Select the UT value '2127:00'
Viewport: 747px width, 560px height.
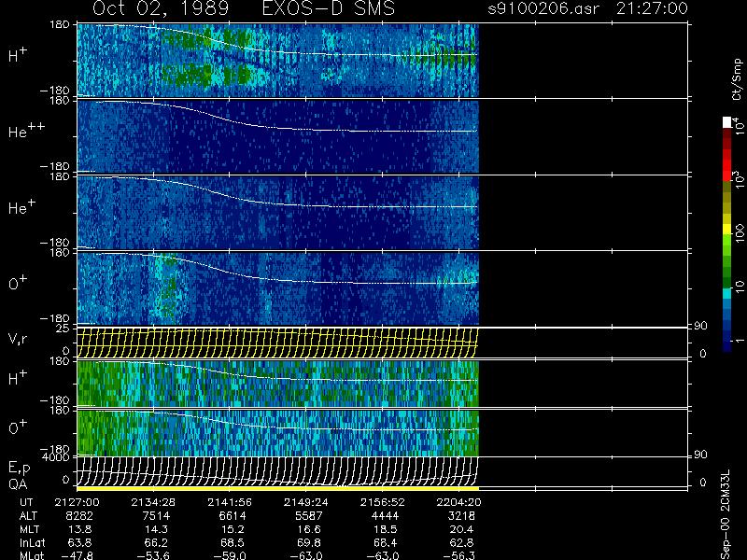[x=78, y=502]
